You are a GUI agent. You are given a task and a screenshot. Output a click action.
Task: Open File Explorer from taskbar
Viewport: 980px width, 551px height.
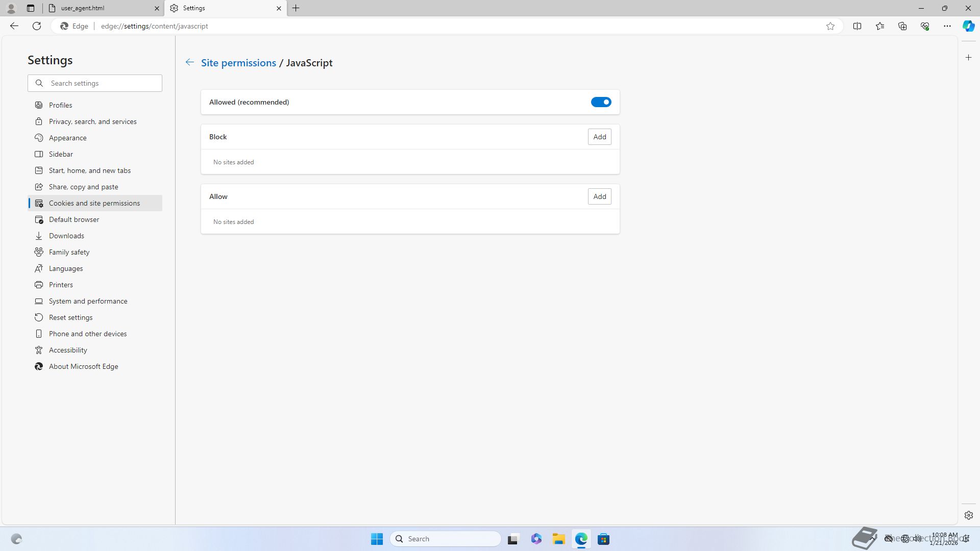click(558, 539)
